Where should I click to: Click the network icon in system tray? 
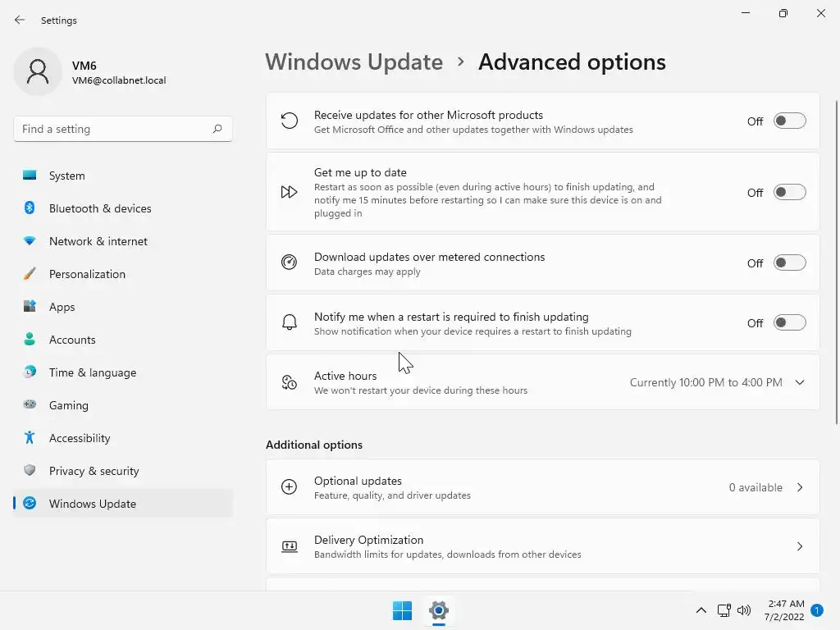tap(724, 610)
